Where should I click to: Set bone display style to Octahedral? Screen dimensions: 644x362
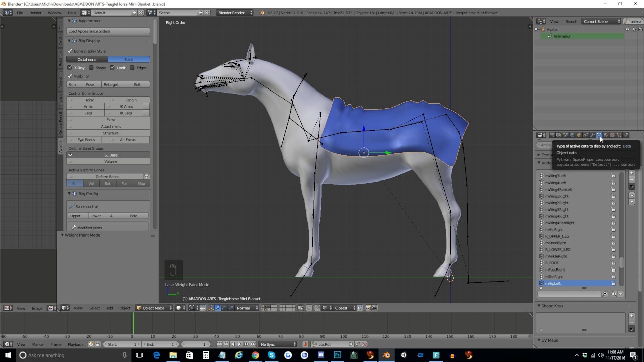coord(87,59)
